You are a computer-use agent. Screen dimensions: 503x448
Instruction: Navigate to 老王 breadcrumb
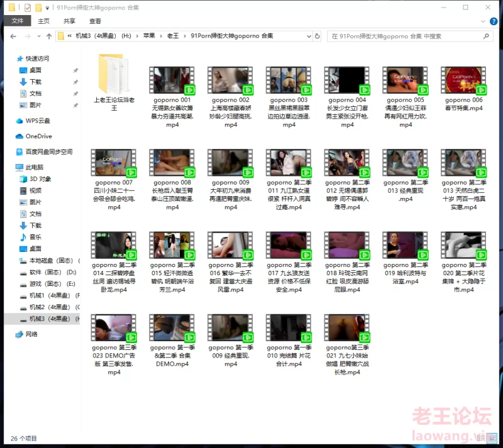pyautogui.click(x=173, y=36)
